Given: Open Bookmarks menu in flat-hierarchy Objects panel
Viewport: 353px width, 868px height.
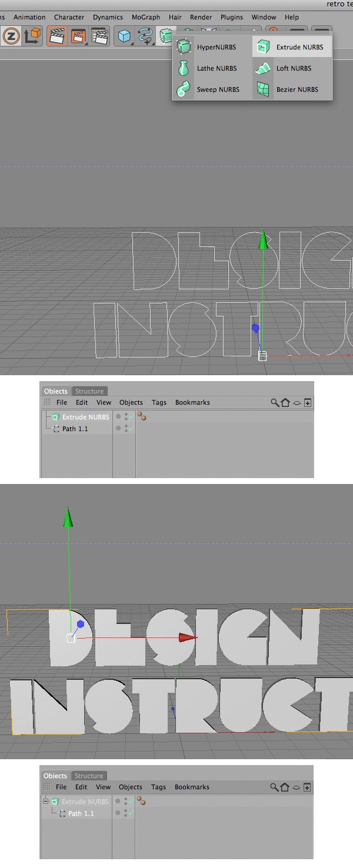Looking at the screenshot, I should tap(192, 403).
